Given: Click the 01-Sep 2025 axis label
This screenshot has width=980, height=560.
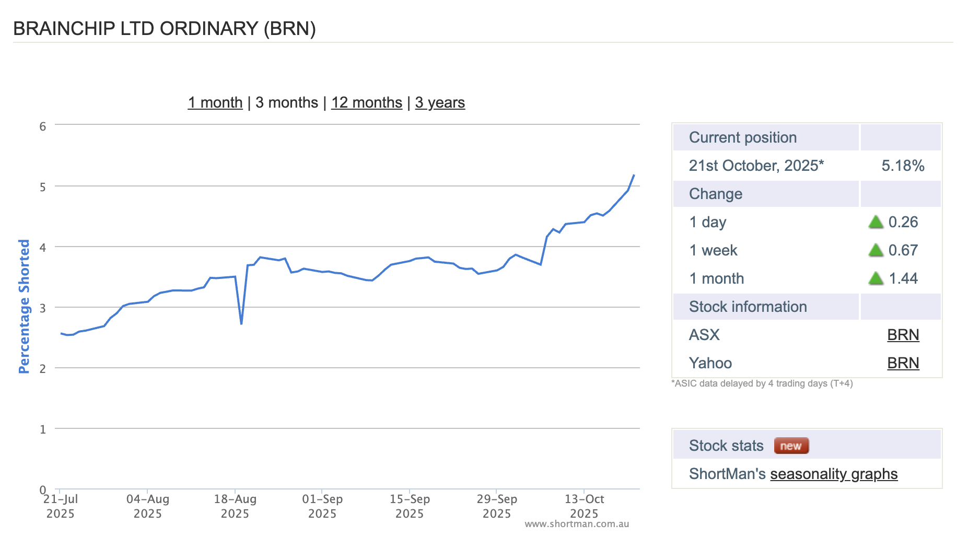Looking at the screenshot, I should 322,506.
